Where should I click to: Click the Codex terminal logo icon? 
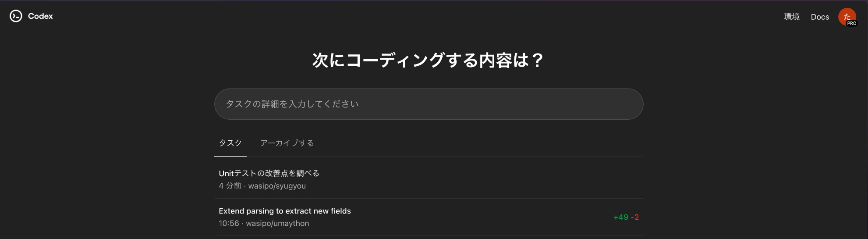coord(16,16)
